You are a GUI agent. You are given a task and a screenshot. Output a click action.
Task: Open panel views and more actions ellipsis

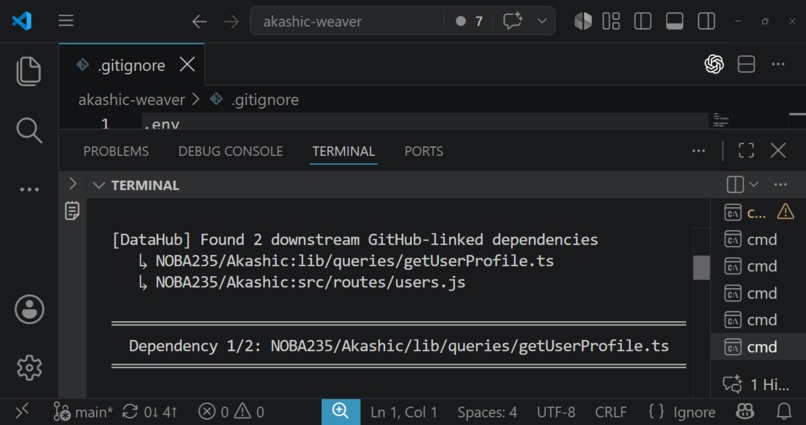[x=699, y=151]
